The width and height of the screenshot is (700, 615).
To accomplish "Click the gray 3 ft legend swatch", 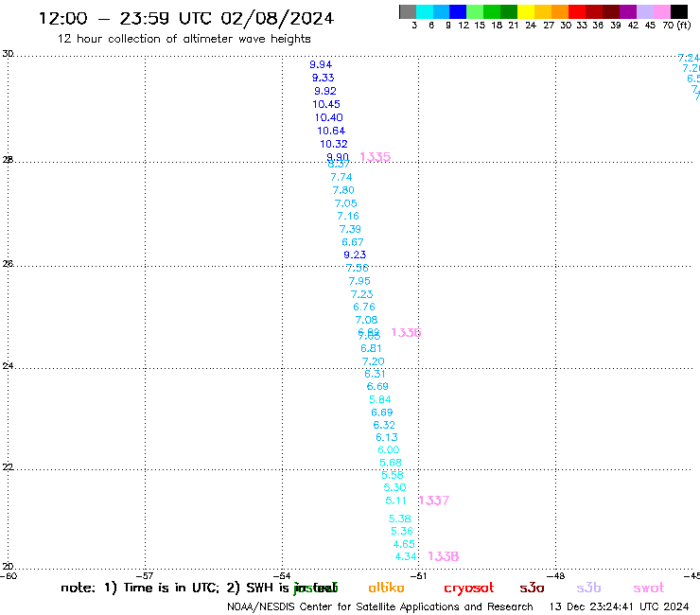I will click(x=408, y=11).
